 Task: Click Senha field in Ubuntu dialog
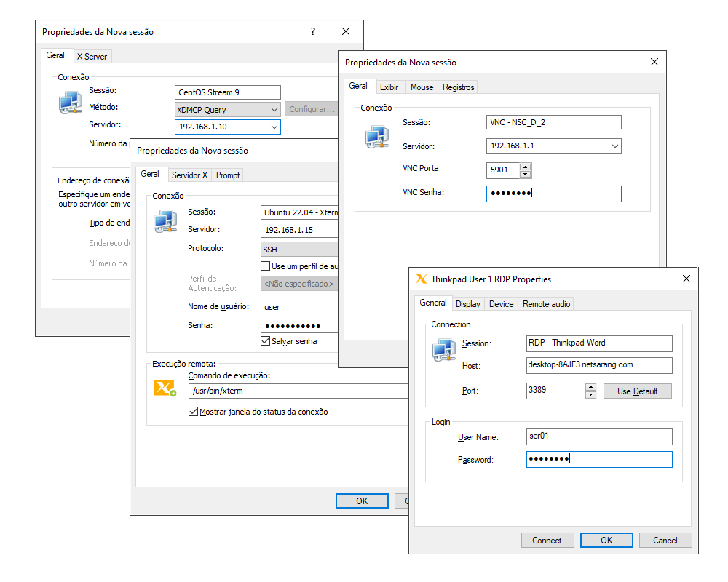299,326
